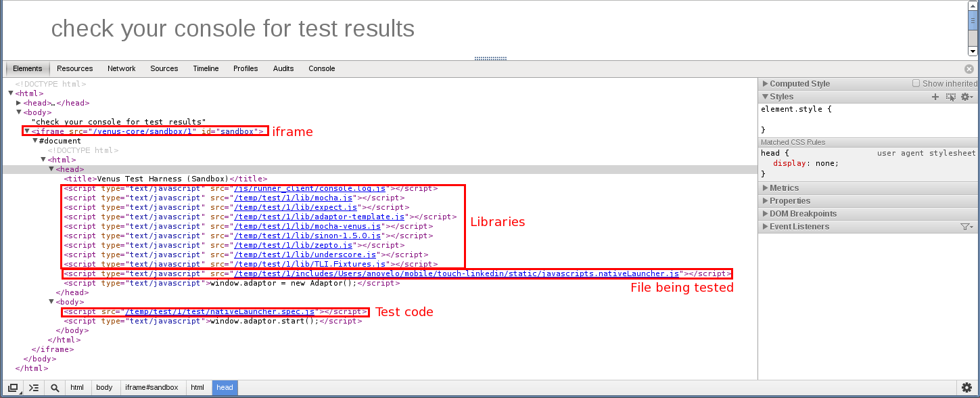Select first html breadcrumb

[77, 388]
